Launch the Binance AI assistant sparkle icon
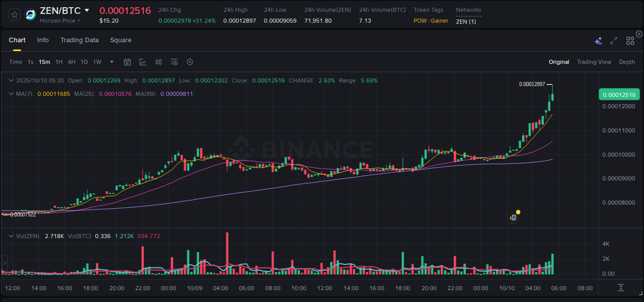Screen dimensions: 644x302 coord(598,40)
